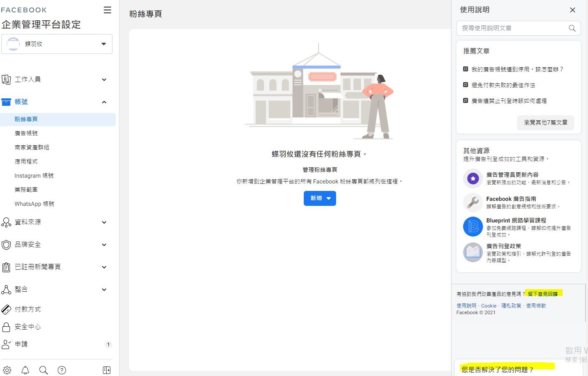588x376 pixels.
Task: Click the 安全中心 lock icon
Action: (6, 327)
